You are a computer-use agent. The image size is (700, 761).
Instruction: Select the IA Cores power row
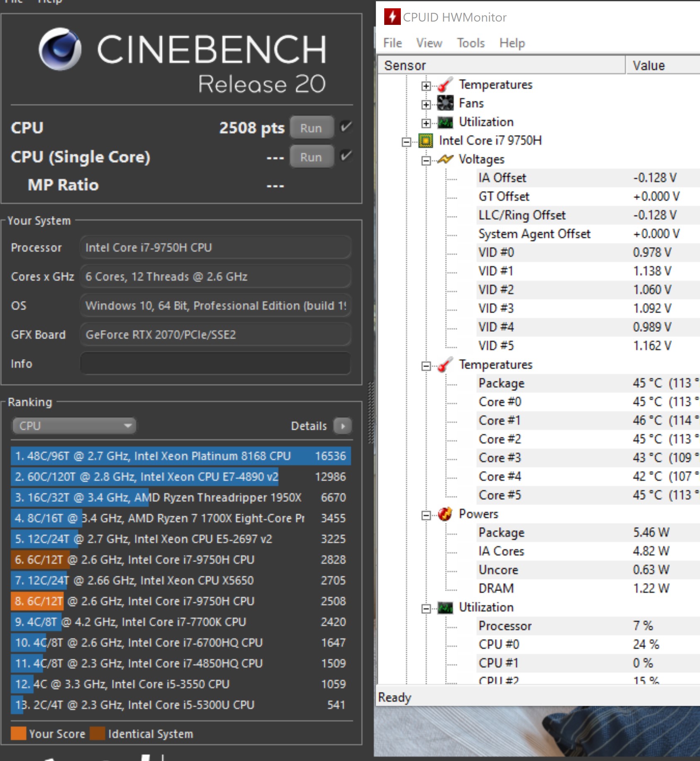point(588,551)
